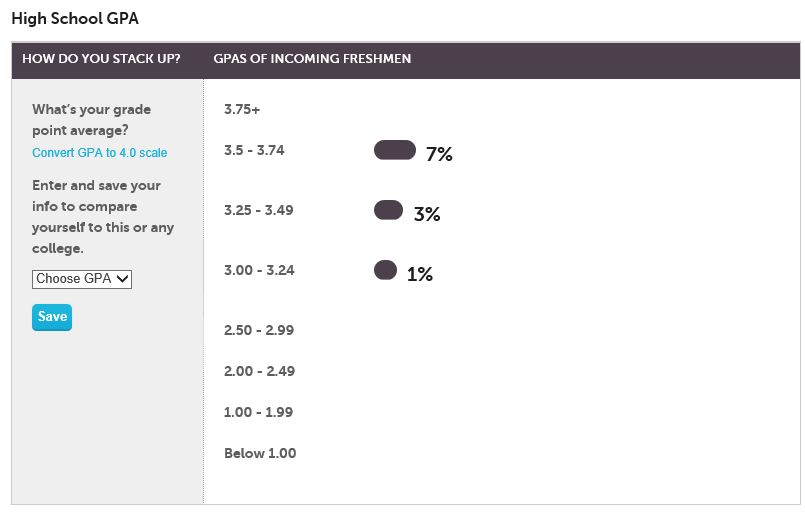Select the 1.00 - 1.99 GPA range label
Screen dimensions: 805x513
258,412
